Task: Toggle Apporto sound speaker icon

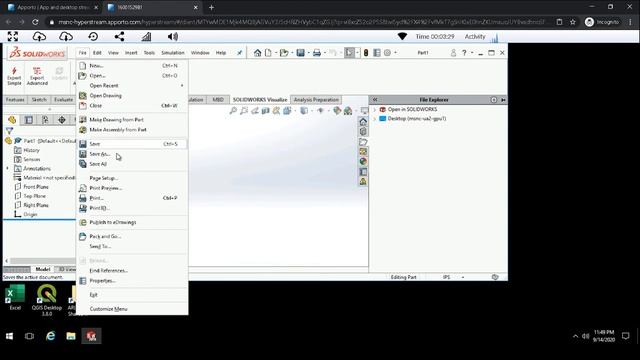Action: [173, 36]
